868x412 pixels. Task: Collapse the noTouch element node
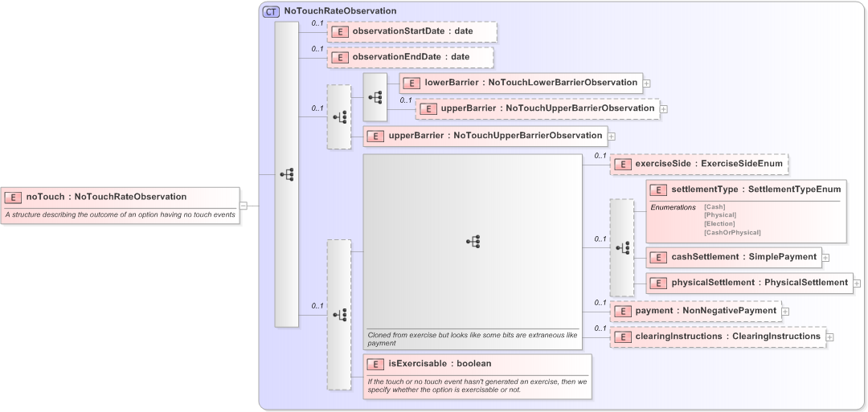coord(244,206)
